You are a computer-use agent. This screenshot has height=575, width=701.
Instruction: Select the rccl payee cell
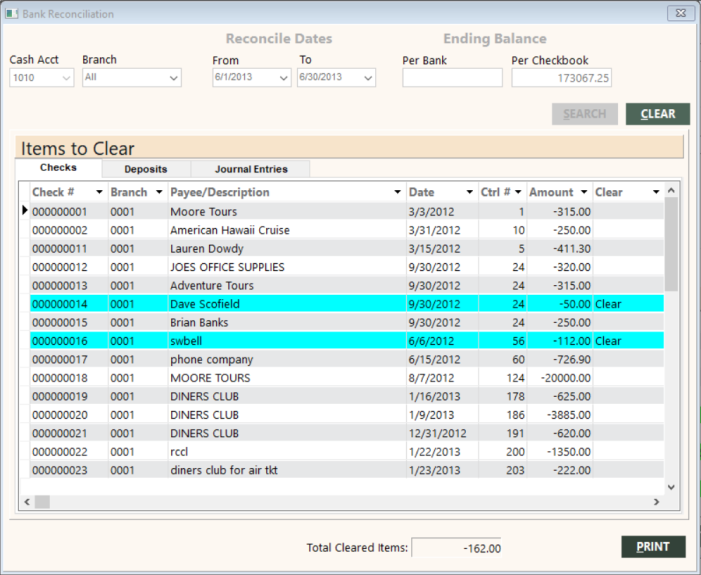click(x=287, y=452)
